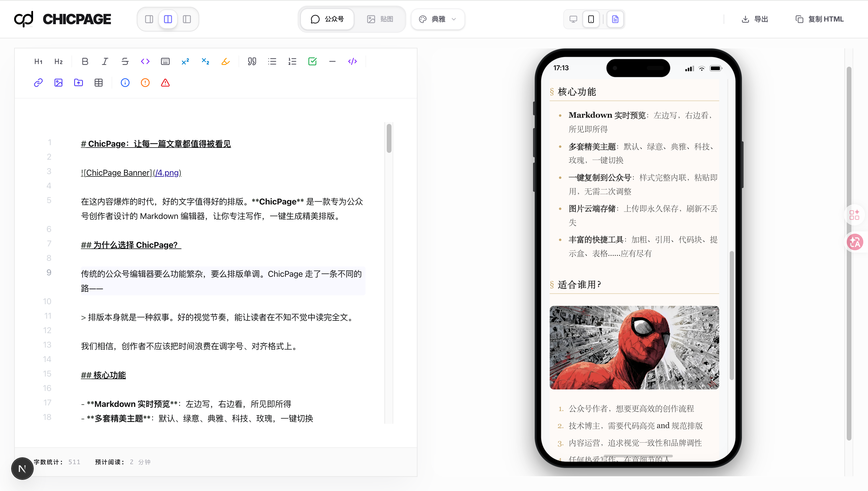Click the Spider-Man image in preview
The width and height of the screenshot is (868, 491).
634,347
